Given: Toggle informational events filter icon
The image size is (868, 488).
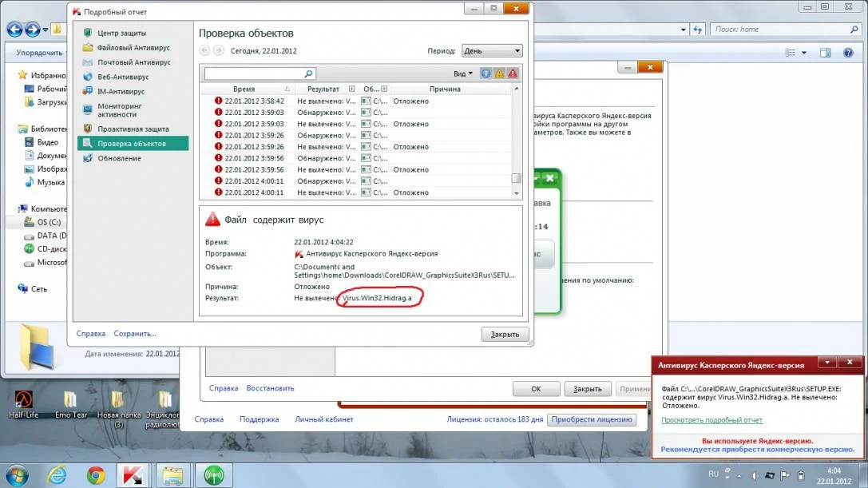Looking at the screenshot, I should [486, 73].
